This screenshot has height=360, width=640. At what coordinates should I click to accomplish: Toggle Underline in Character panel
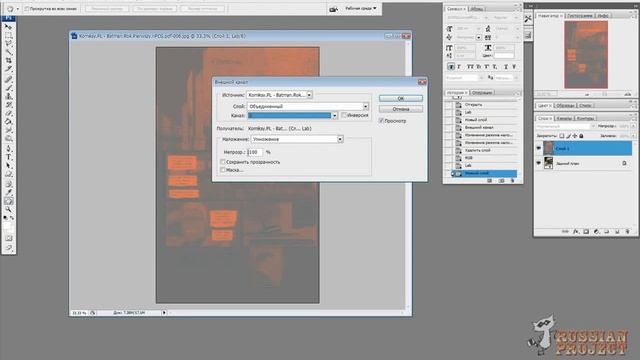[506, 66]
